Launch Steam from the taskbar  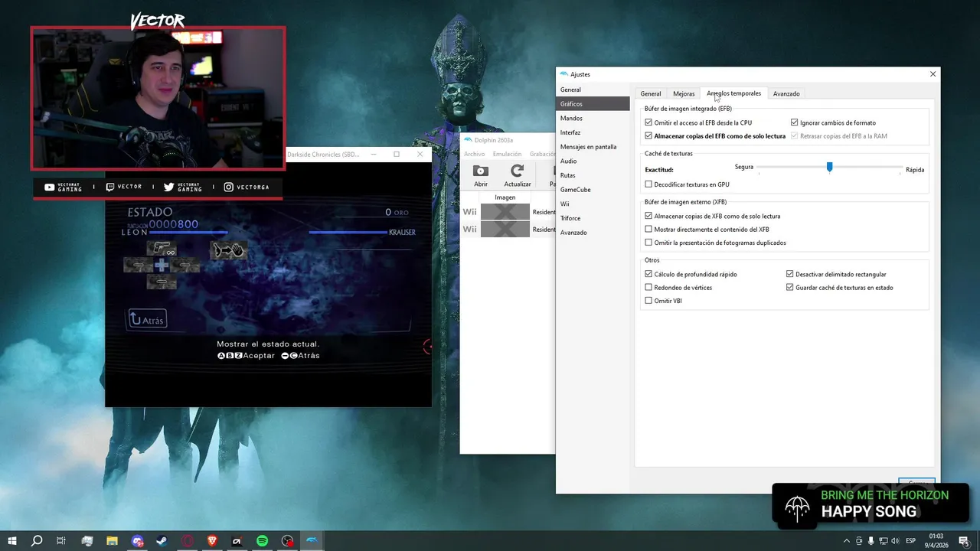(162, 541)
